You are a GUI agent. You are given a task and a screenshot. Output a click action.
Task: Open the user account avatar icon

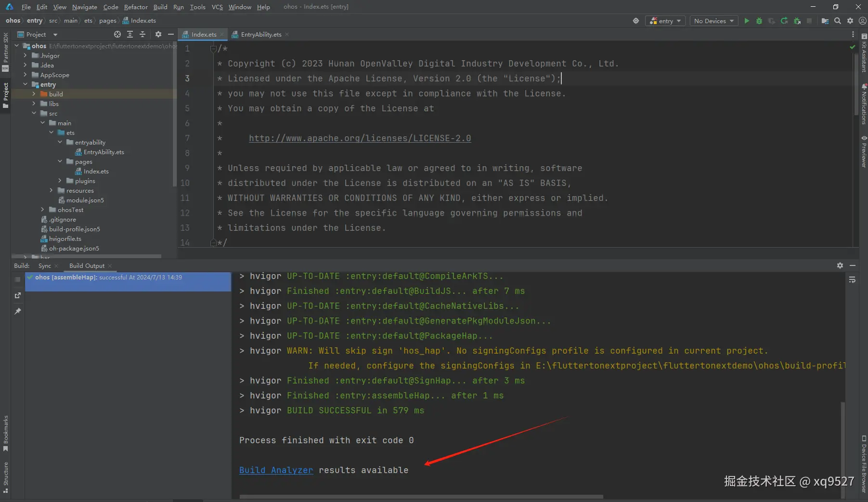pyautogui.click(x=863, y=21)
